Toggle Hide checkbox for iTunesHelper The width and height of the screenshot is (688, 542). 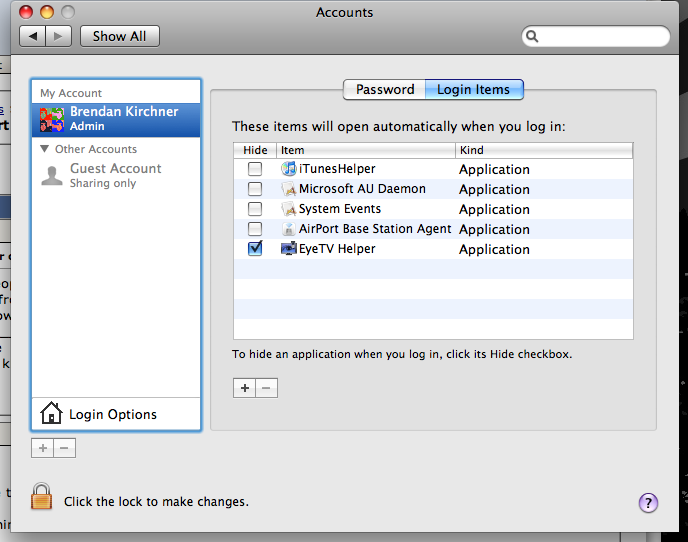pos(255,169)
